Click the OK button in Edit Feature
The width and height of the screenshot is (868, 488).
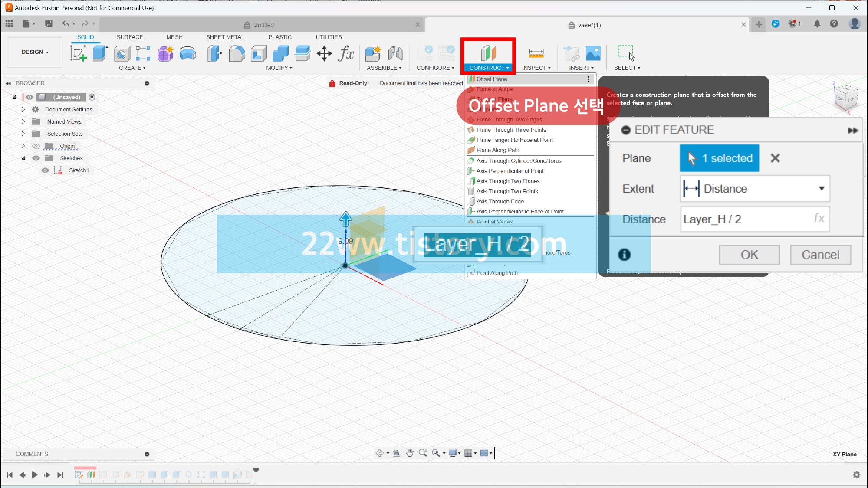coord(749,255)
